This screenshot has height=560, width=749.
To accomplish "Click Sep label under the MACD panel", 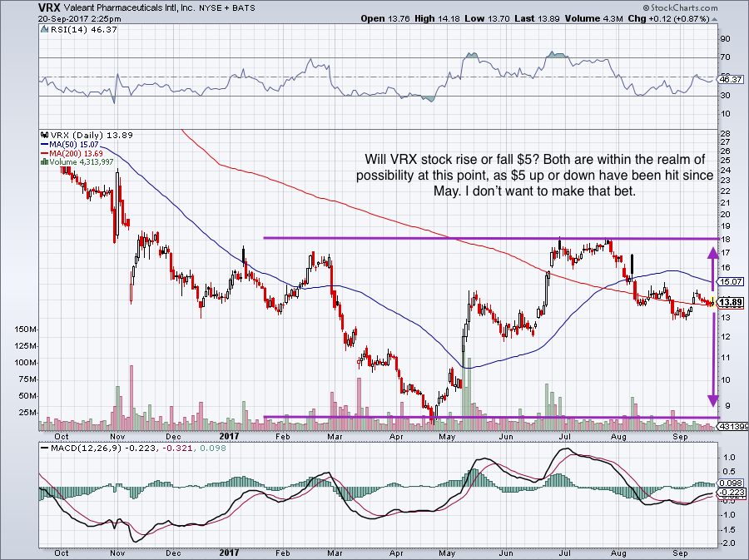I will pyautogui.click(x=680, y=553).
